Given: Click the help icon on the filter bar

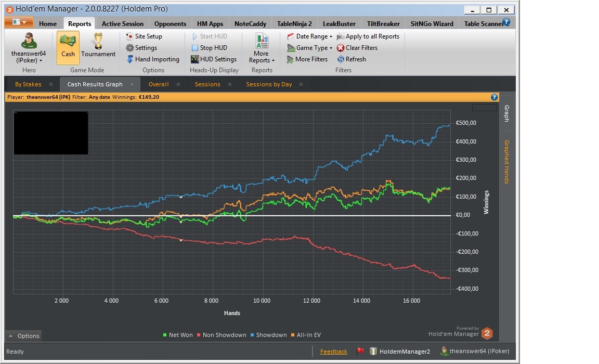Looking at the screenshot, I should 494,97.
